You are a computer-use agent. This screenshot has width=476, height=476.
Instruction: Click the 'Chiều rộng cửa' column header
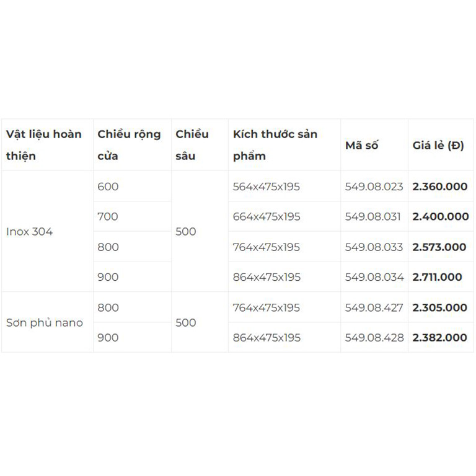129,145
